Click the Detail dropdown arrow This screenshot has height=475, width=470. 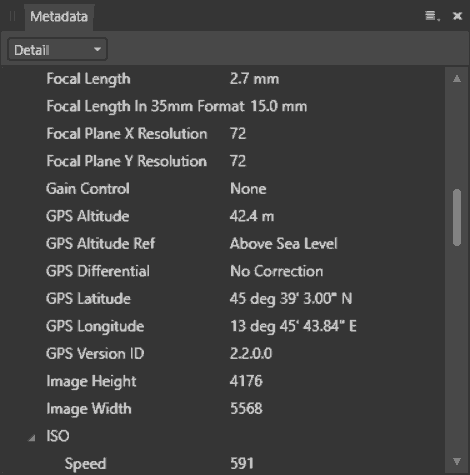pyautogui.click(x=97, y=49)
